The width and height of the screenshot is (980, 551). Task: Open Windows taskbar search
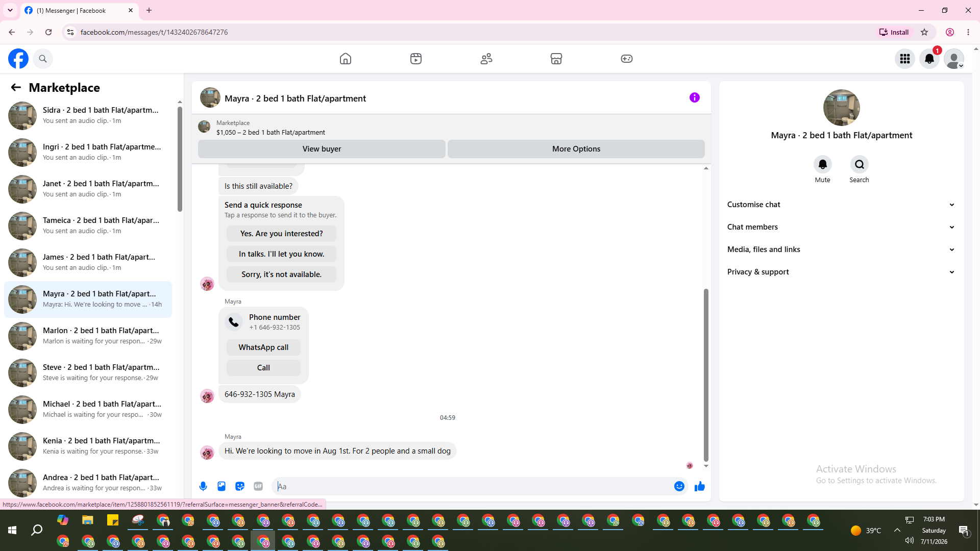tap(37, 531)
